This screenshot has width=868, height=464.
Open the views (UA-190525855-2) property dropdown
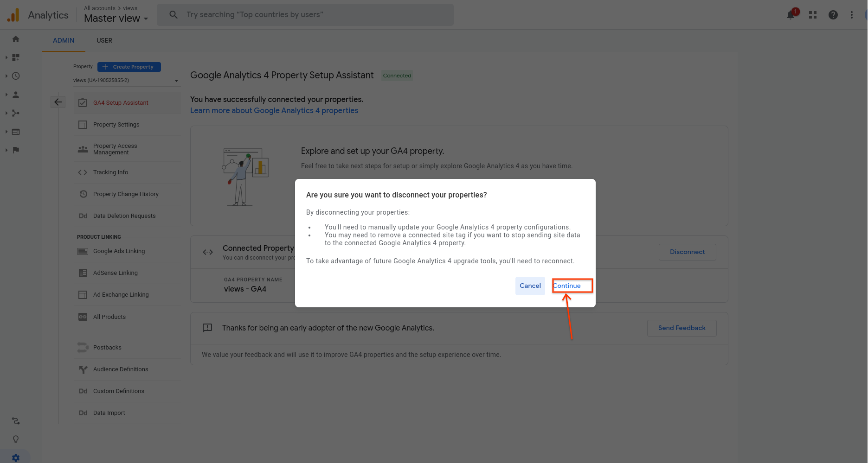(126, 80)
